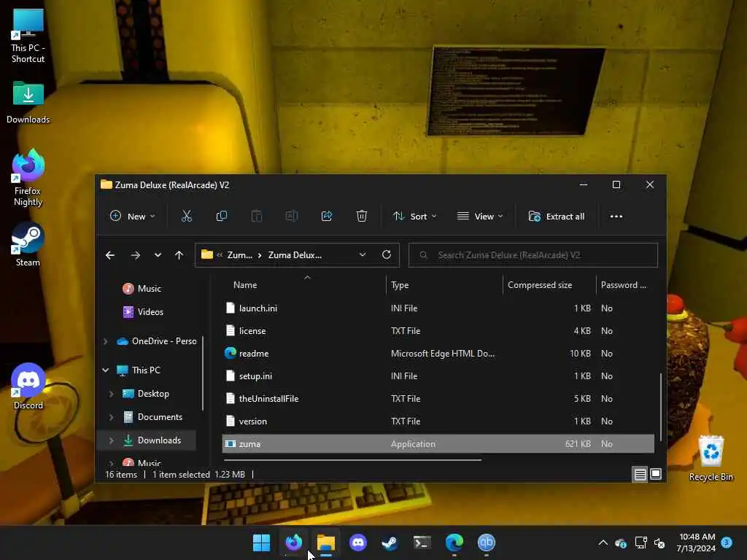Go up one folder level
Screen dimensions: 747x560
click(179, 255)
